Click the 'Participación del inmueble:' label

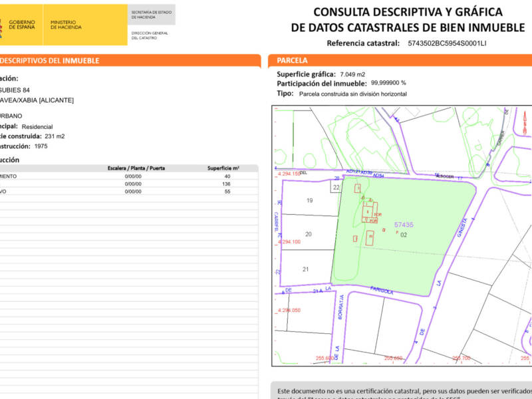click(322, 84)
